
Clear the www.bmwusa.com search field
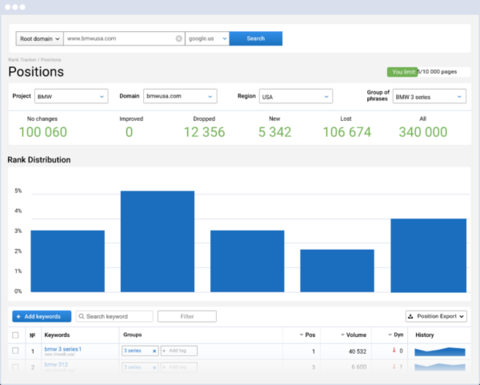coord(179,39)
